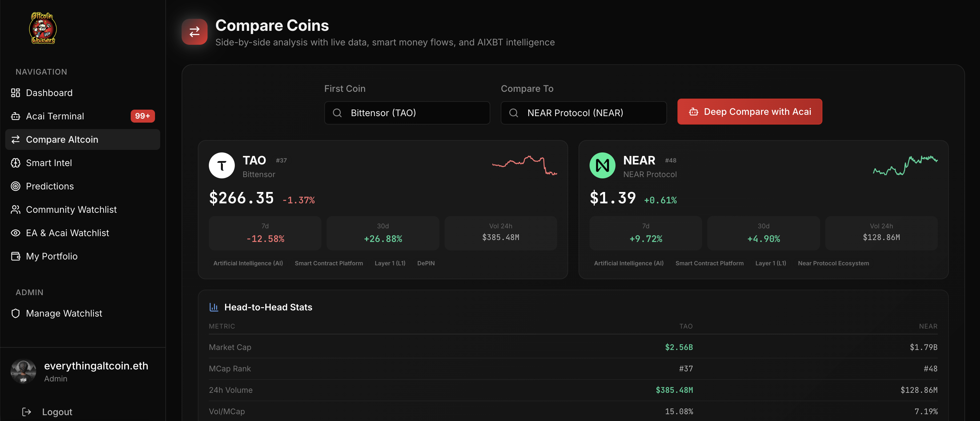The image size is (980, 421).
Task: Select the Dashboard icon in the sidebar
Action: pyautogui.click(x=16, y=92)
